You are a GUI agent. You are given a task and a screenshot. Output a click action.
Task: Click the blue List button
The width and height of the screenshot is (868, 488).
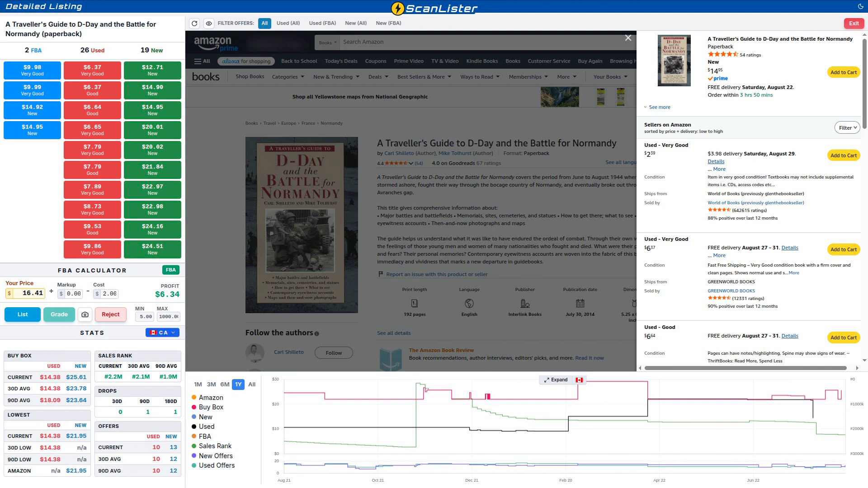(x=23, y=314)
